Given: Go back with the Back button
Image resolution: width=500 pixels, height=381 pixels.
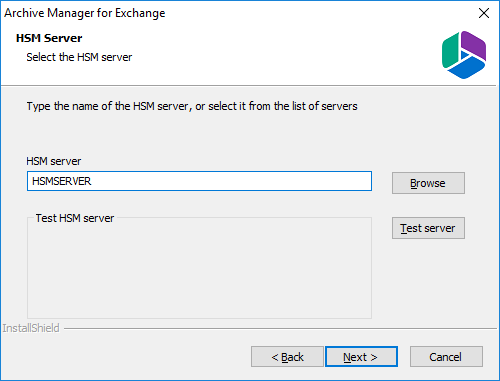Looking at the screenshot, I should coord(287,357).
